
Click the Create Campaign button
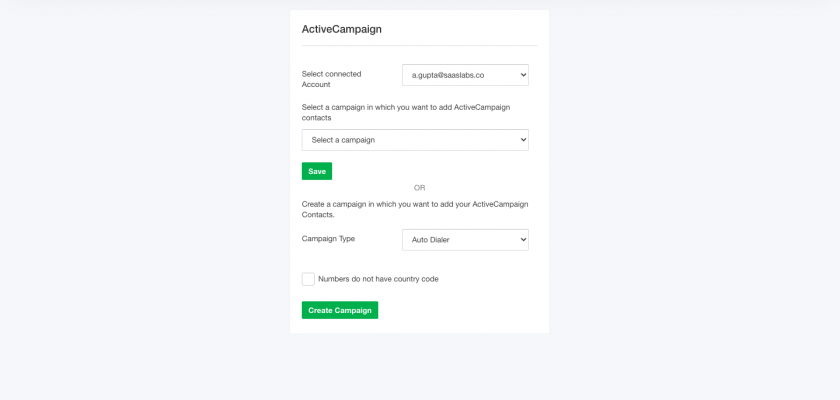[x=340, y=310]
